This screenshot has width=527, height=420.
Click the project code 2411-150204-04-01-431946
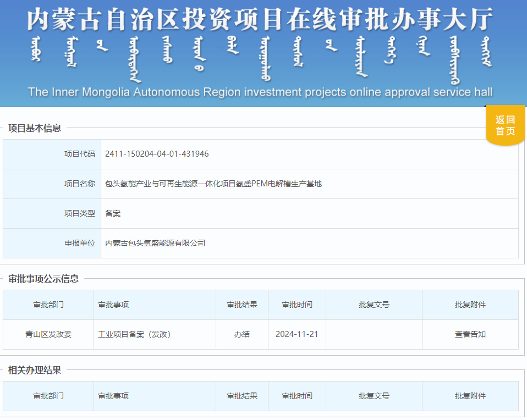pyautogui.click(x=157, y=154)
